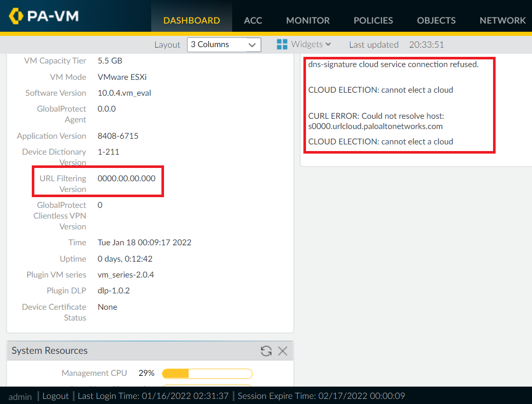This screenshot has width=532, height=404.
Task: Switch to the DASHBOARD tab
Action: 192,20
